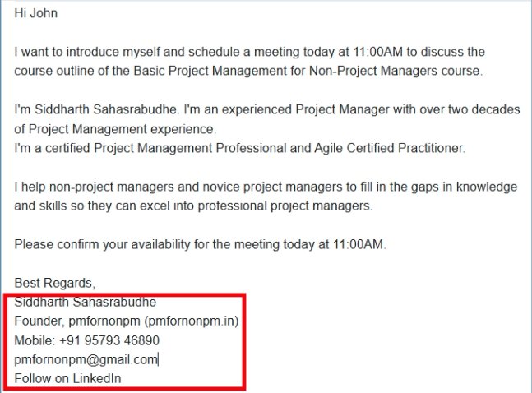The image size is (532, 393).
Task: Click 'professional project managers' line ending
Action: [x=285, y=206]
